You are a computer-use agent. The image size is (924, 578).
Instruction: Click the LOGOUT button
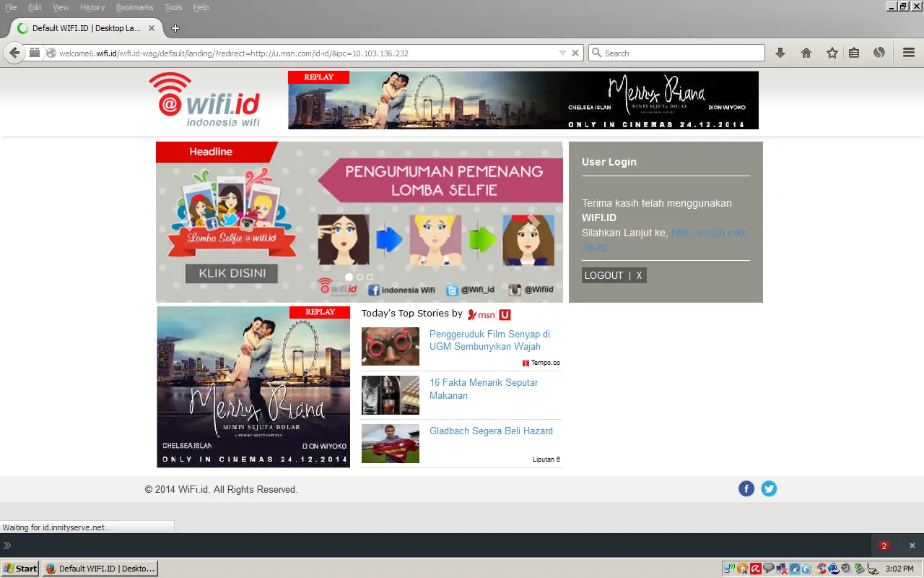603,275
